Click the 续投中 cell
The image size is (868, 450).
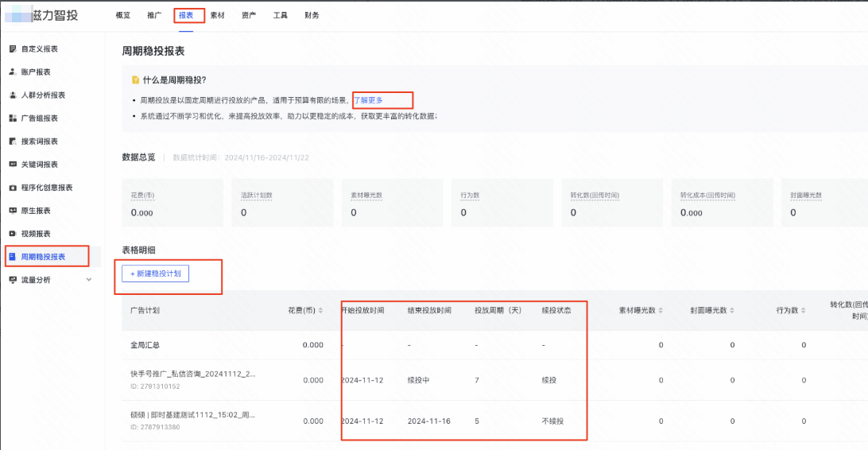click(x=418, y=380)
